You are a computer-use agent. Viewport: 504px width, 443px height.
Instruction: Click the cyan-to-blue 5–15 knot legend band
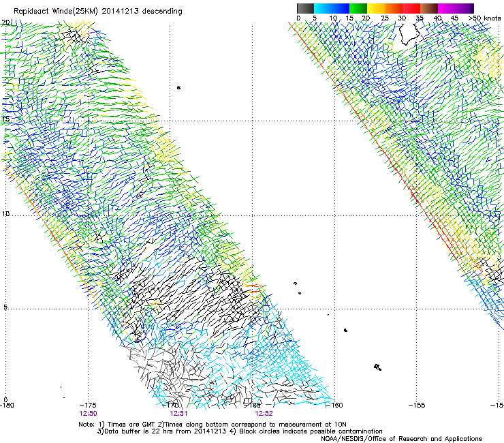click(332, 8)
